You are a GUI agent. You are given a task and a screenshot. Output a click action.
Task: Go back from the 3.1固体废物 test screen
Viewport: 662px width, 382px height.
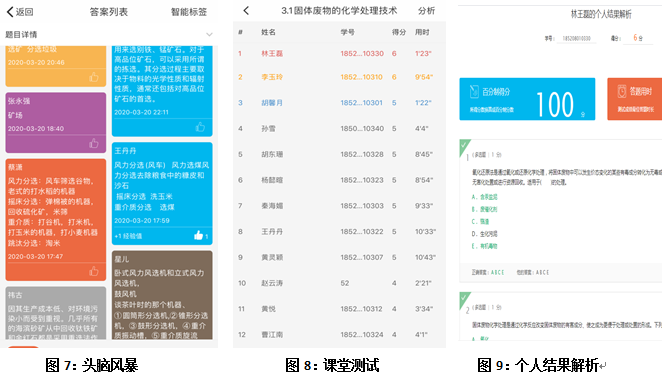click(x=246, y=11)
